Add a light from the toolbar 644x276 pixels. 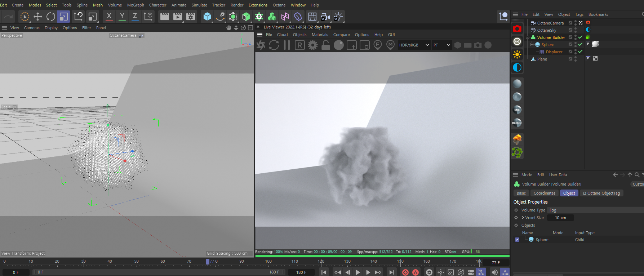338,17
